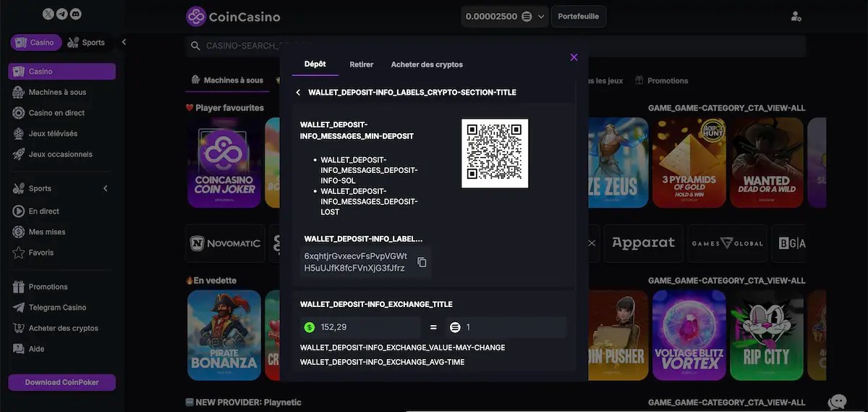Switch to Sports mode toggle
Image resolution: width=868 pixels, height=412 pixels.
pyautogui.click(x=86, y=43)
